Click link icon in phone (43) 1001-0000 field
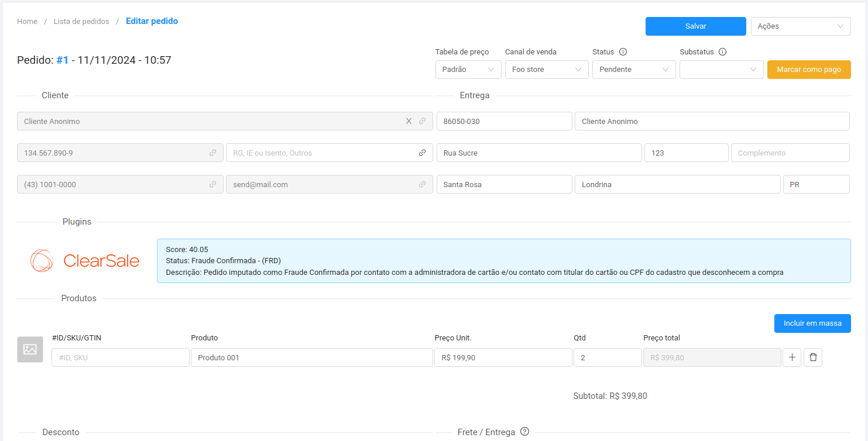Viewport: 868px width, 441px height. tap(212, 184)
